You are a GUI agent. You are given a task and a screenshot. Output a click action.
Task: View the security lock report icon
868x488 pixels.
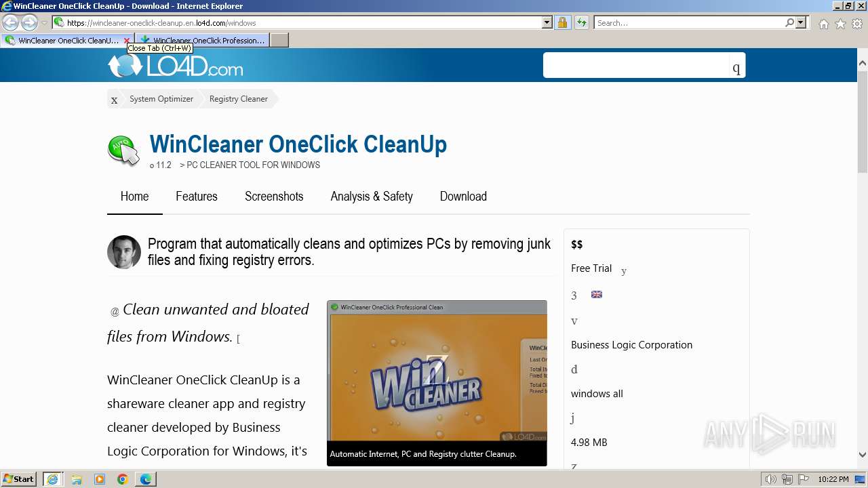click(562, 22)
